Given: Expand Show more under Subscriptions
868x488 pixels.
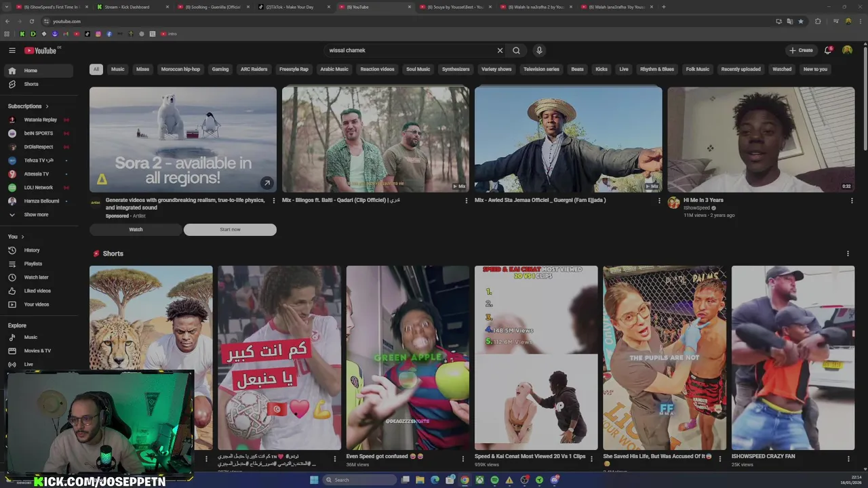Looking at the screenshot, I should pos(36,215).
